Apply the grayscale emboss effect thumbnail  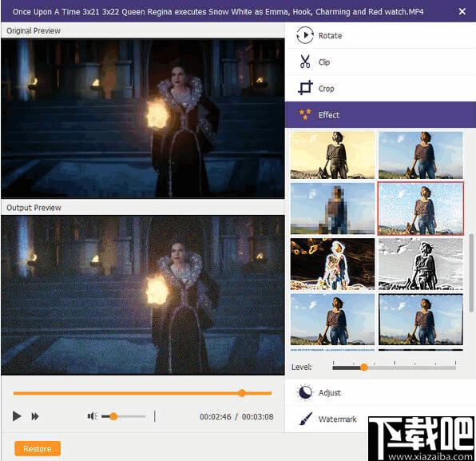(420, 264)
